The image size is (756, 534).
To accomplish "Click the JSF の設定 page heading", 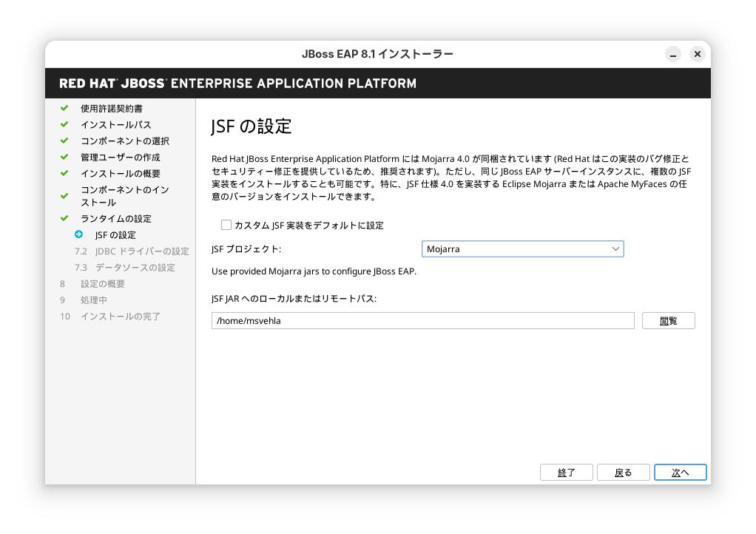I will [252, 126].
